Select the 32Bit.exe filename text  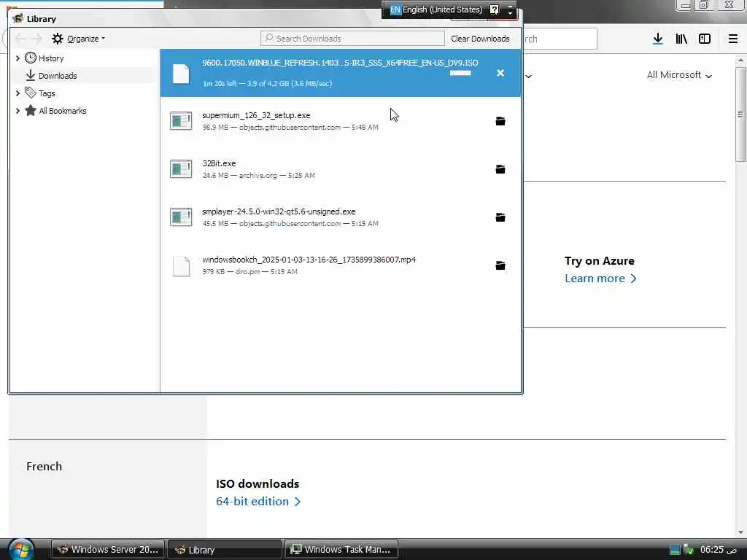219,163
